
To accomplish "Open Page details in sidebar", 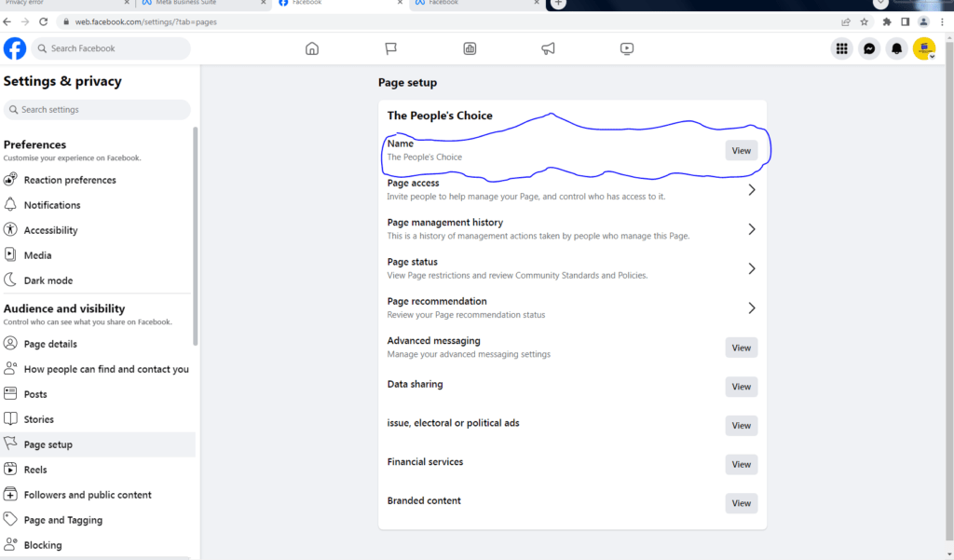I will point(97,343).
